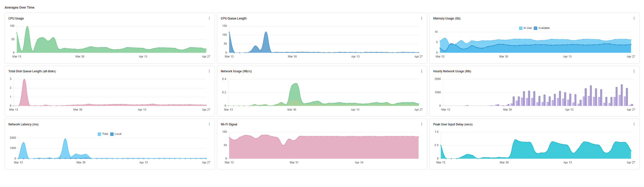
Task: Click the Averages Over Time heading
Action: [x=19, y=7]
